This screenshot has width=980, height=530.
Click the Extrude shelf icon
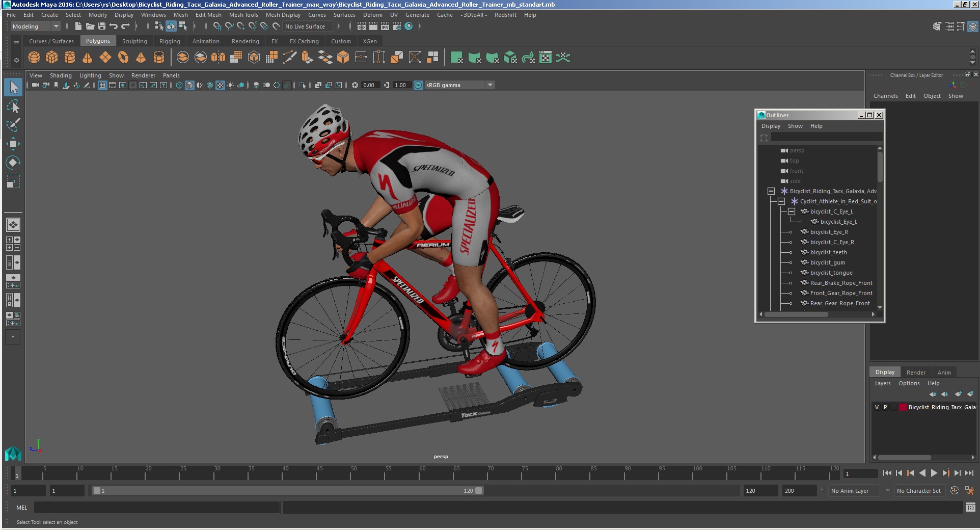[x=307, y=58]
